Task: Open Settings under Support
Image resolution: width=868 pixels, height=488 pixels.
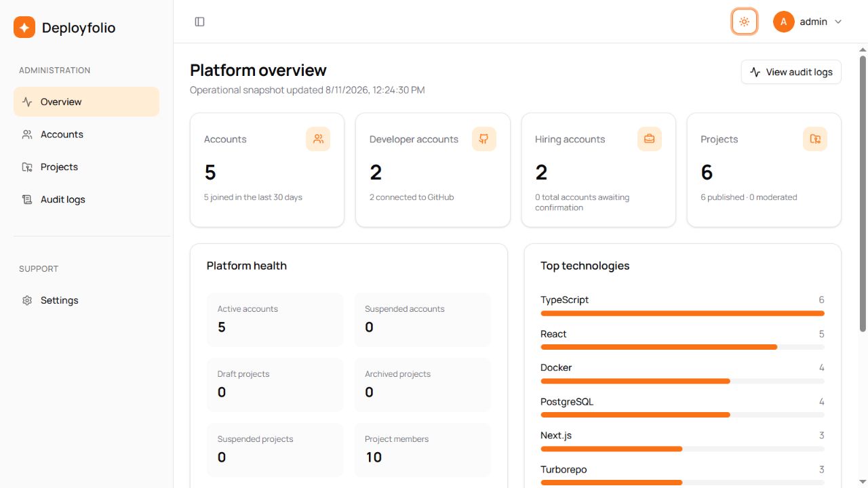Action: pyautogui.click(x=86, y=300)
